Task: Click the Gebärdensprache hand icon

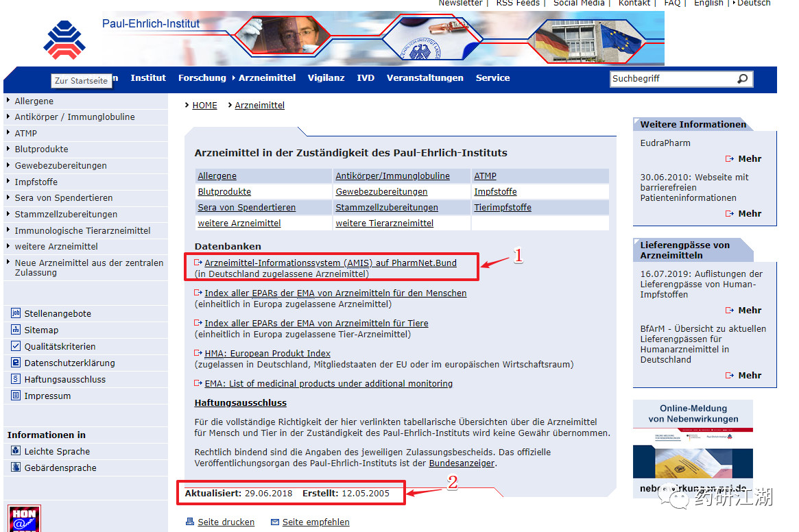Action: point(16,467)
